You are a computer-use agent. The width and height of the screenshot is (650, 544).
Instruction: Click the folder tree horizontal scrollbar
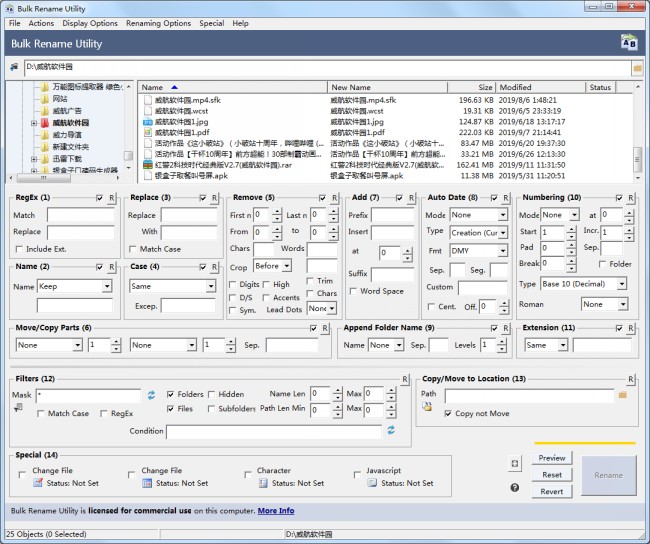[x=64, y=178]
